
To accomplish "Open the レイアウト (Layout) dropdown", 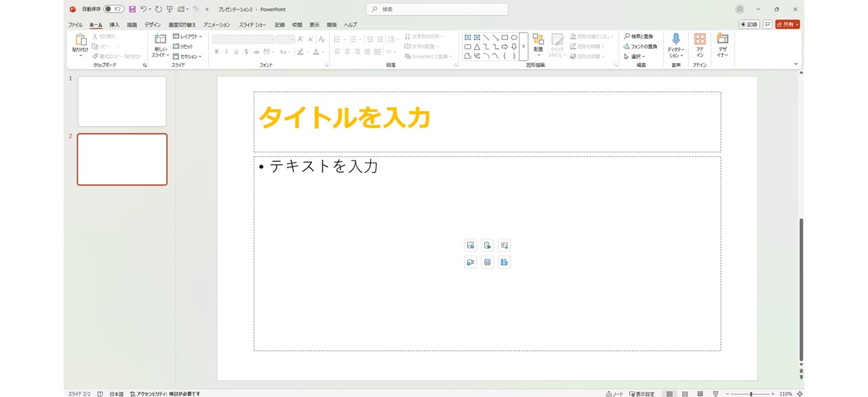I will click(x=187, y=37).
